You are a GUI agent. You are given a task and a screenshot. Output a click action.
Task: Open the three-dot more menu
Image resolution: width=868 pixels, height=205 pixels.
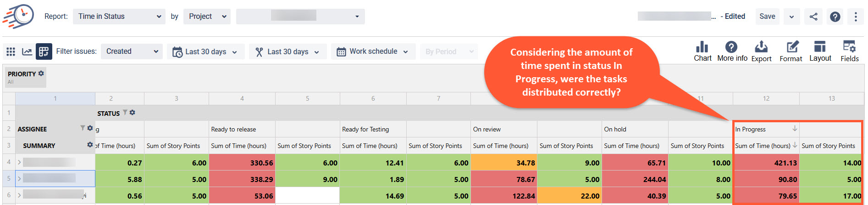point(856,17)
